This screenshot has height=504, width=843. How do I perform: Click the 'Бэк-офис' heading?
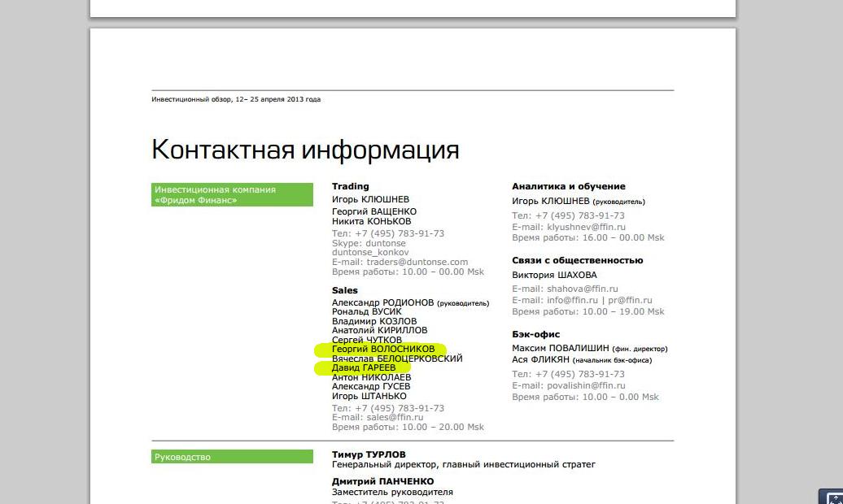[x=536, y=334]
